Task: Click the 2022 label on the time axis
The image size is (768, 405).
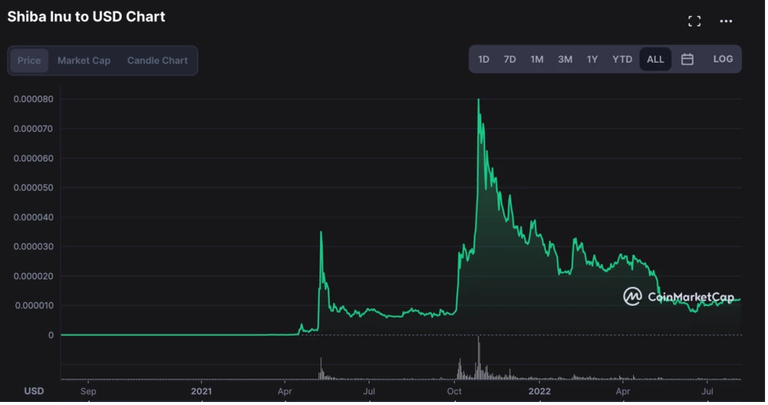Action: pos(539,391)
